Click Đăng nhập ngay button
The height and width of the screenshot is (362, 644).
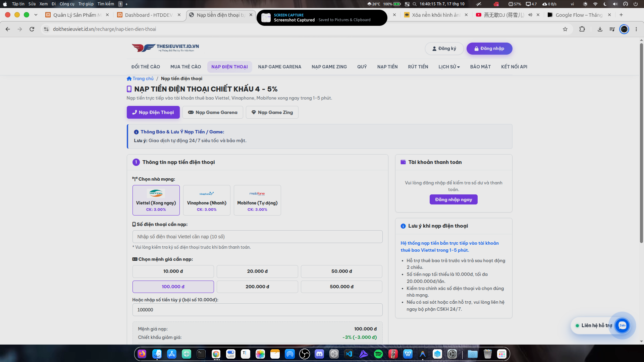point(453,199)
